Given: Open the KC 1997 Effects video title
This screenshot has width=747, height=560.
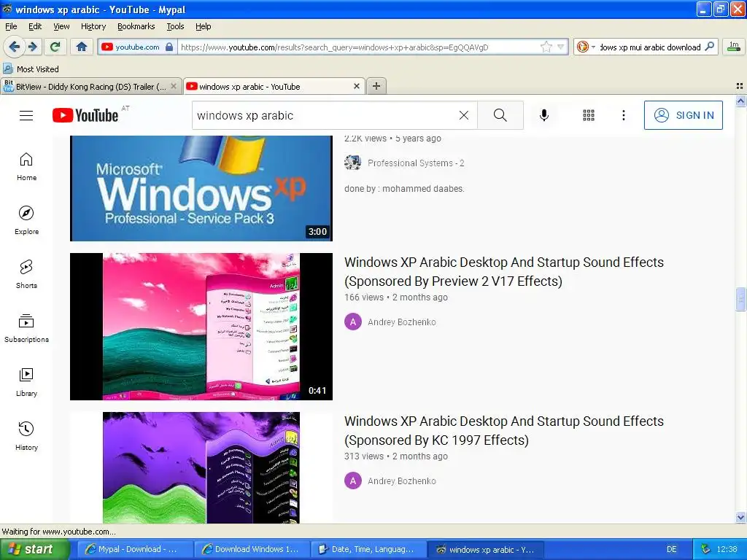Looking at the screenshot, I should click(x=504, y=430).
